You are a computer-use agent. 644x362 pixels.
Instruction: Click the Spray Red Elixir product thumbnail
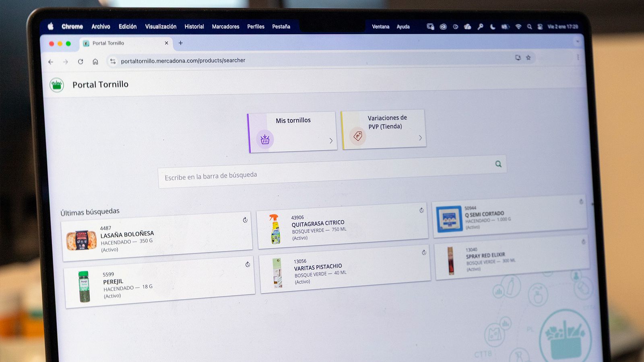coord(450,261)
